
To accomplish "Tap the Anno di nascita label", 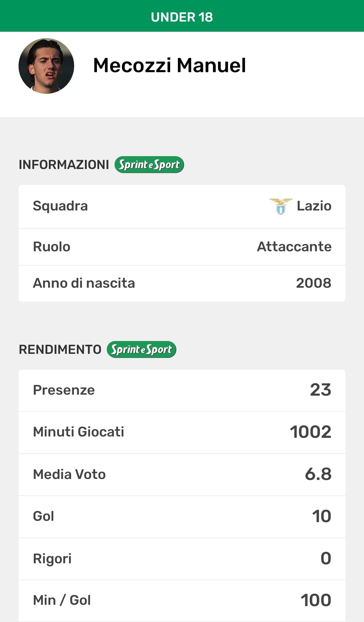I will 84,283.
